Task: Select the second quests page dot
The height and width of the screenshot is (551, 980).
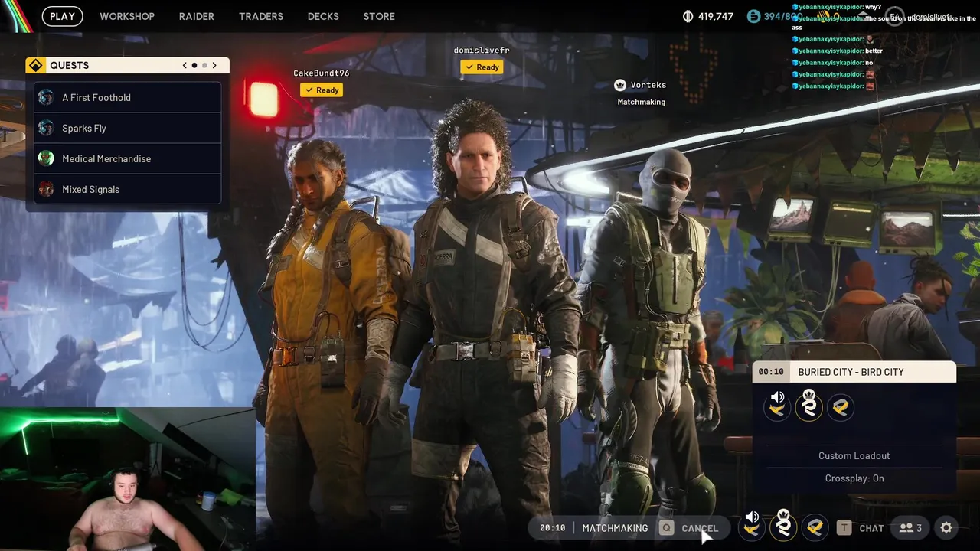Action: tap(204, 66)
